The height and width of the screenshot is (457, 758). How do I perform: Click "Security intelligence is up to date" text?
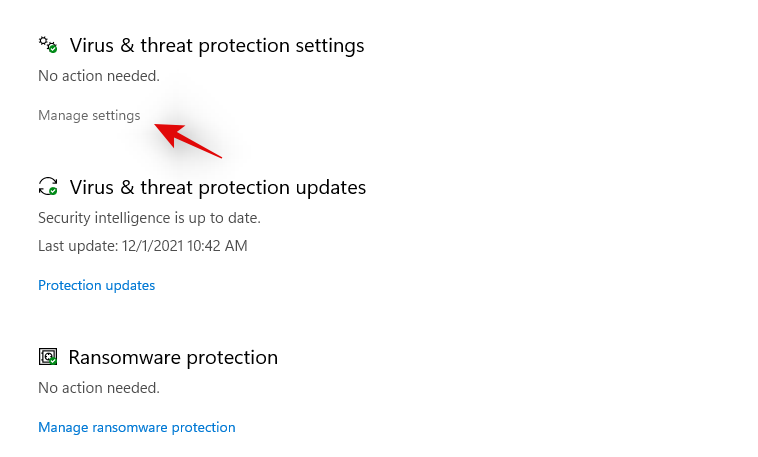tap(149, 217)
